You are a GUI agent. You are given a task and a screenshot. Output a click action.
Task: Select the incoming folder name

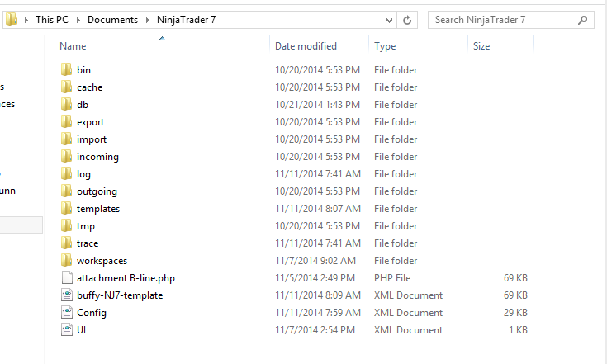[x=97, y=157]
